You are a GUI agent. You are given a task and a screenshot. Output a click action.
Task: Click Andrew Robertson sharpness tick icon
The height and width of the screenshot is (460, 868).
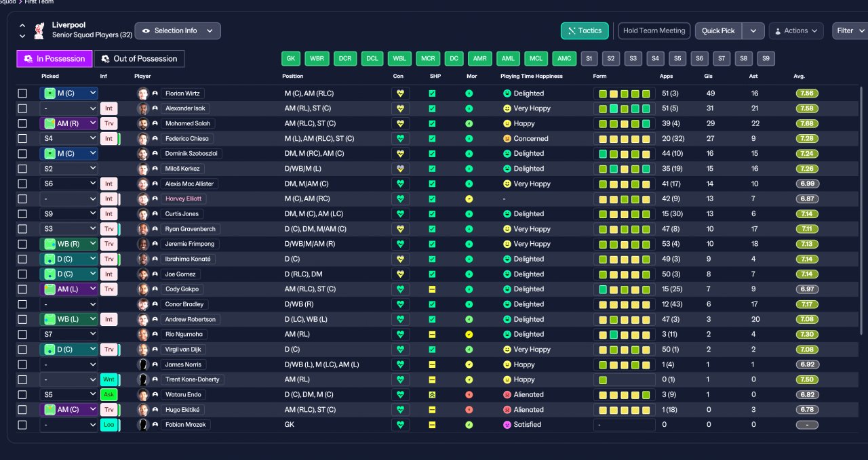pos(432,319)
